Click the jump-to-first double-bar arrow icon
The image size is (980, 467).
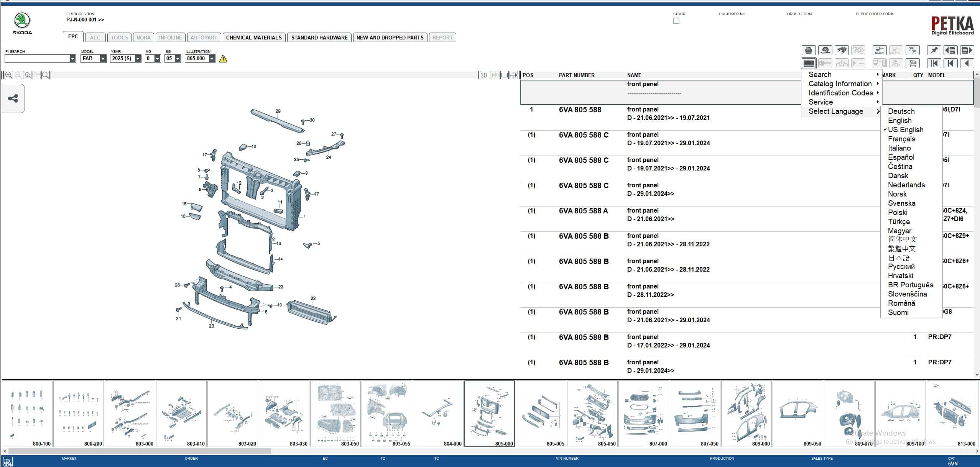point(934,63)
